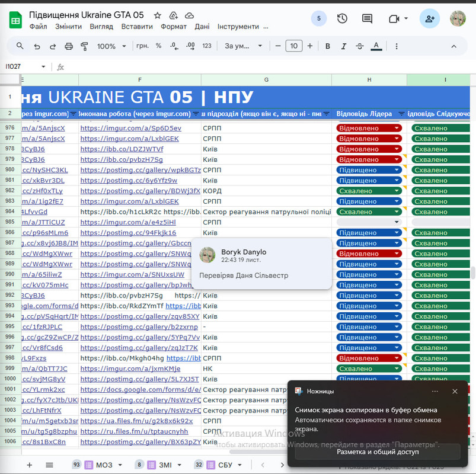
Task: Collapse the menus with the up chevron
Action: click(454, 46)
